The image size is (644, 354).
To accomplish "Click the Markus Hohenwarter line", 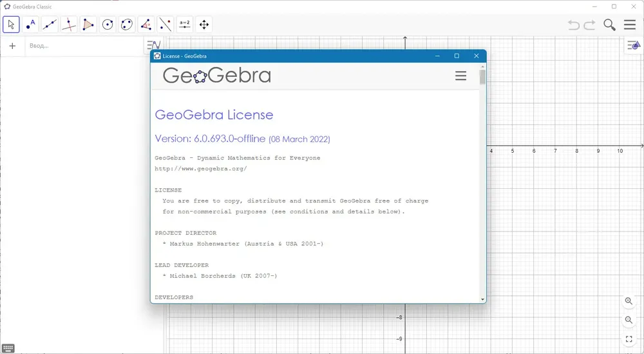I will [243, 244].
